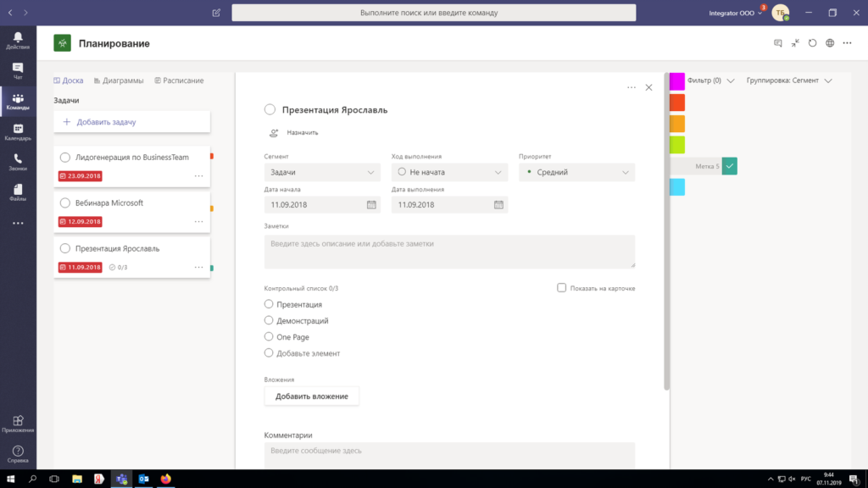
Task: Select the lime green label swatch
Action: tap(677, 145)
